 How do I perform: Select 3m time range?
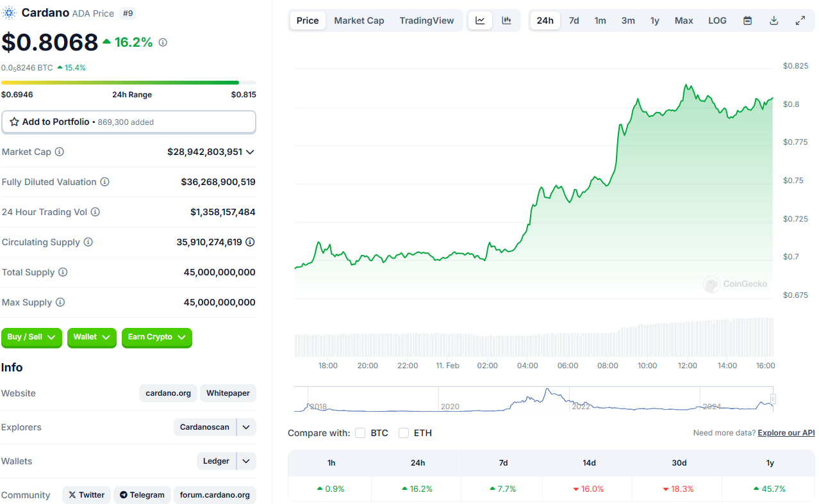click(x=628, y=20)
